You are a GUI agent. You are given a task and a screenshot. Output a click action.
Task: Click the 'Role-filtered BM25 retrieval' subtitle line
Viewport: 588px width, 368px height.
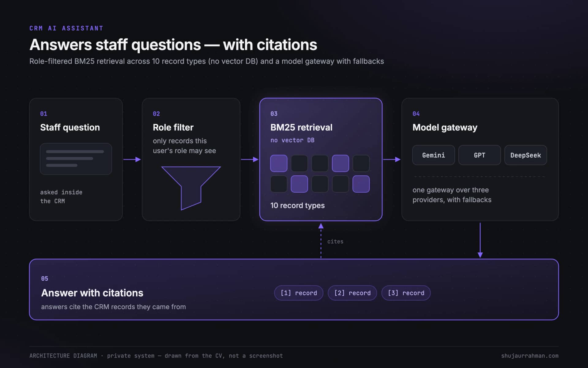click(206, 61)
